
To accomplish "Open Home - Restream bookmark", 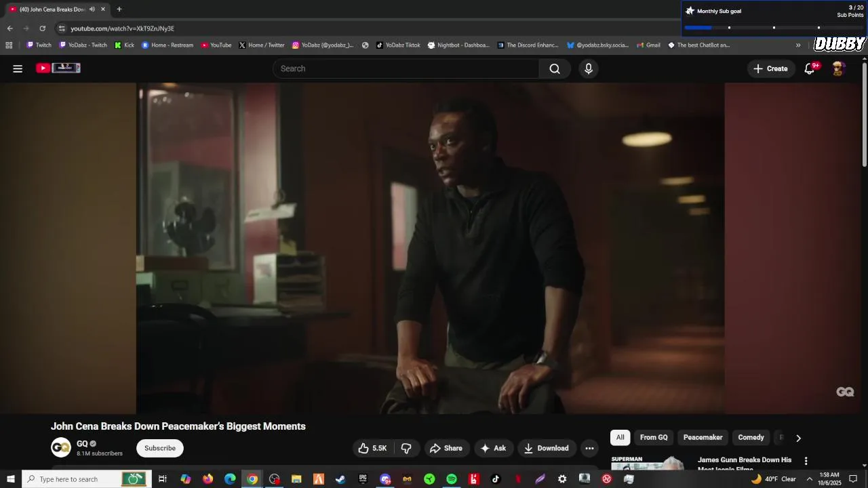I will coord(167,45).
